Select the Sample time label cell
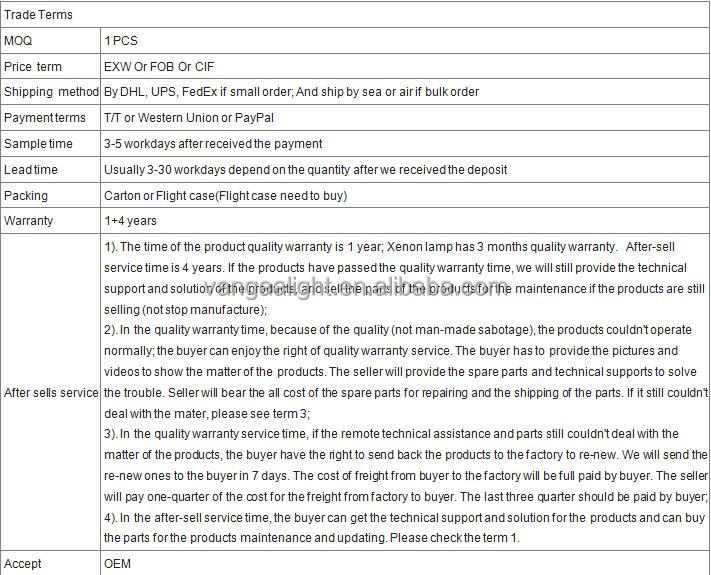The height and width of the screenshot is (575, 711). pyautogui.click(x=38, y=144)
